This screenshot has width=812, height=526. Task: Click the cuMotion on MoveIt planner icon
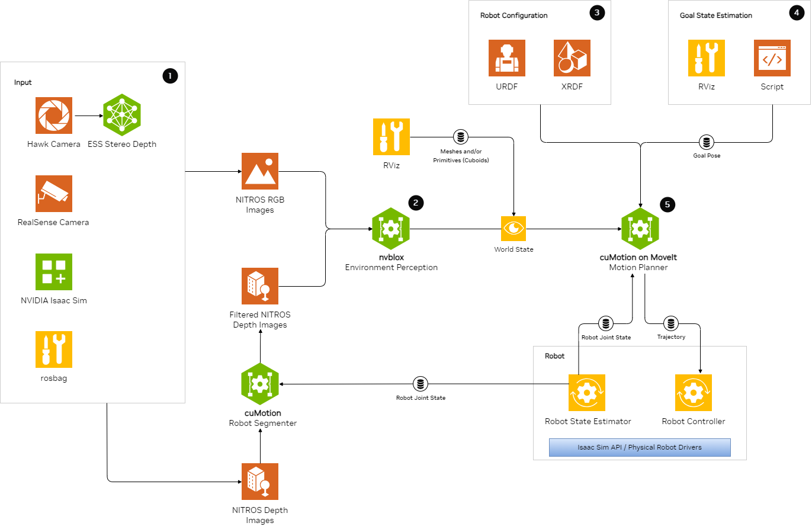[640, 228]
